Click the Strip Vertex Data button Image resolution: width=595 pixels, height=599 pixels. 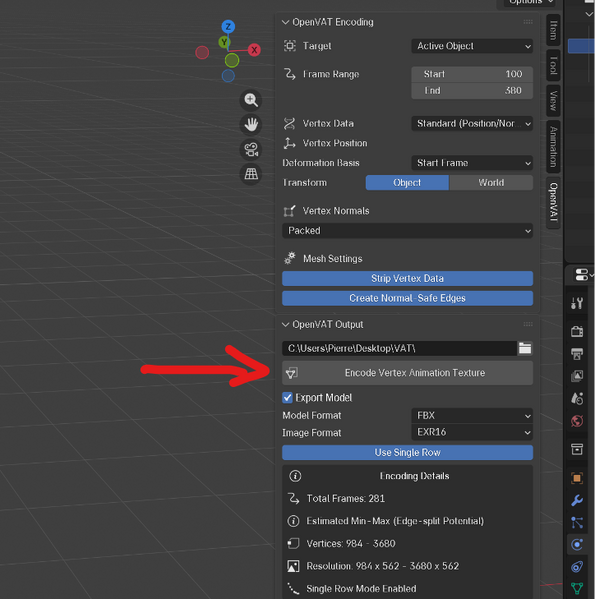click(x=407, y=278)
